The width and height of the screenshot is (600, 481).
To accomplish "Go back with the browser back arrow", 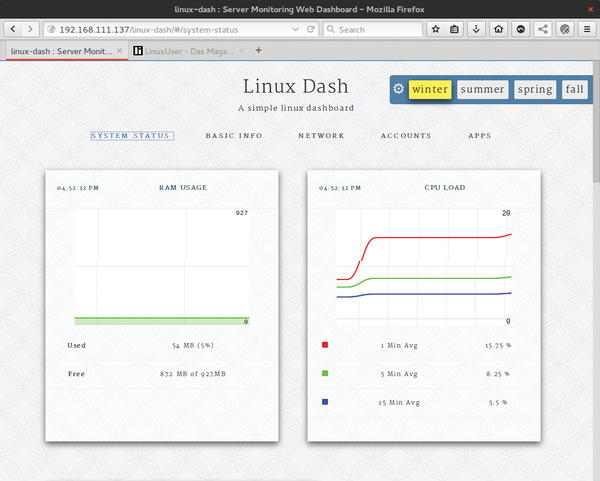I will tap(13, 29).
